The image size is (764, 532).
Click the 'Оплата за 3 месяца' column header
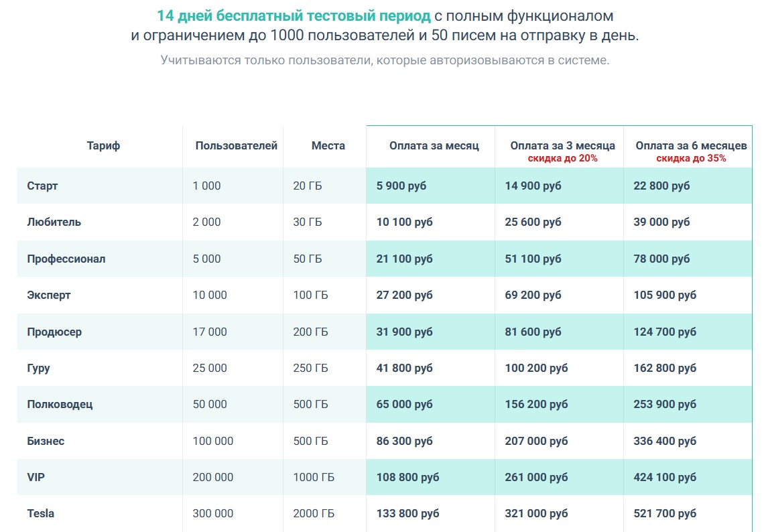coord(562,145)
